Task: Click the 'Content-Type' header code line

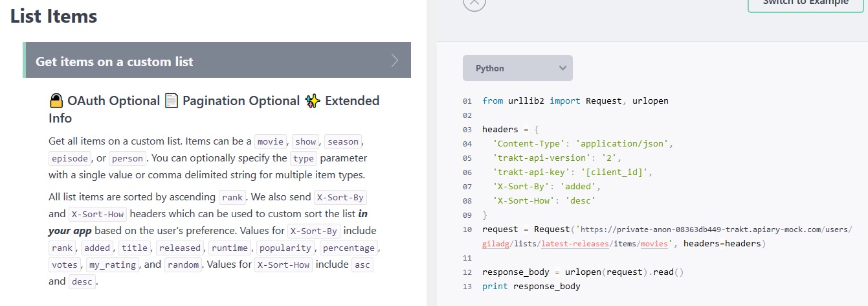Action: pos(583,143)
